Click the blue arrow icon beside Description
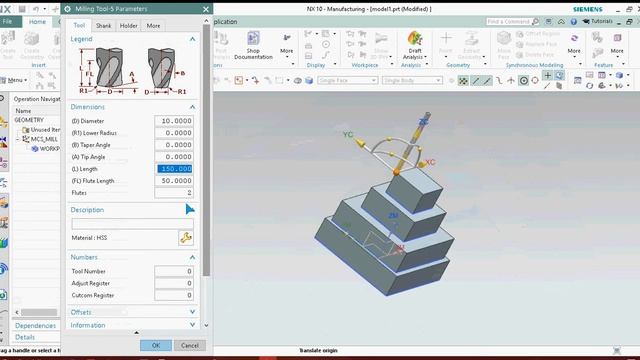The image size is (640, 360). (x=190, y=209)
